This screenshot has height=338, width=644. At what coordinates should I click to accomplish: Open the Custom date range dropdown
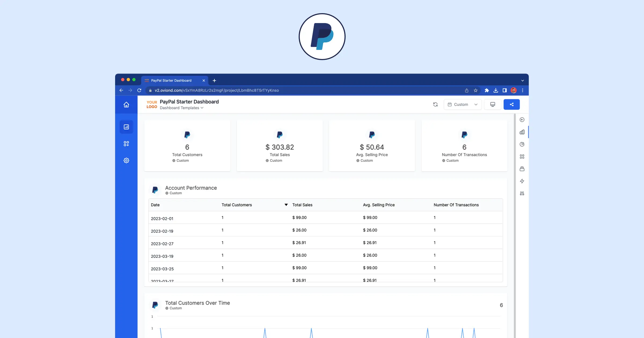click(463, 105)
